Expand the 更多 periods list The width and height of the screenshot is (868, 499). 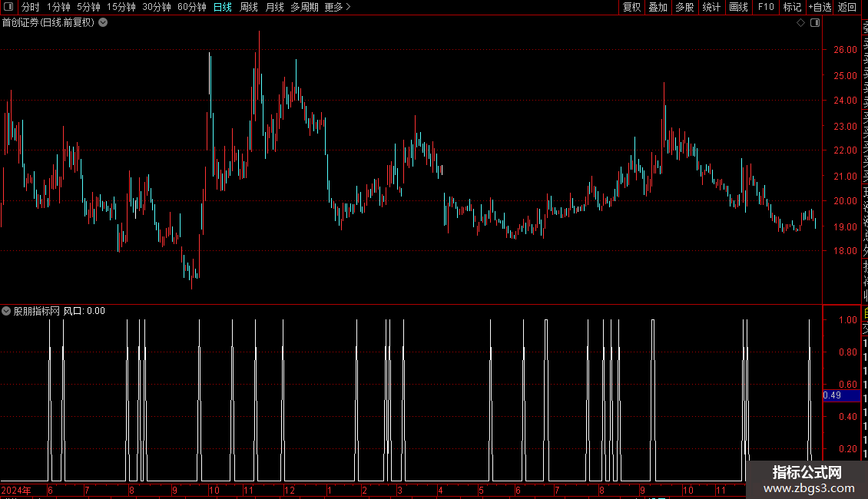338,7
